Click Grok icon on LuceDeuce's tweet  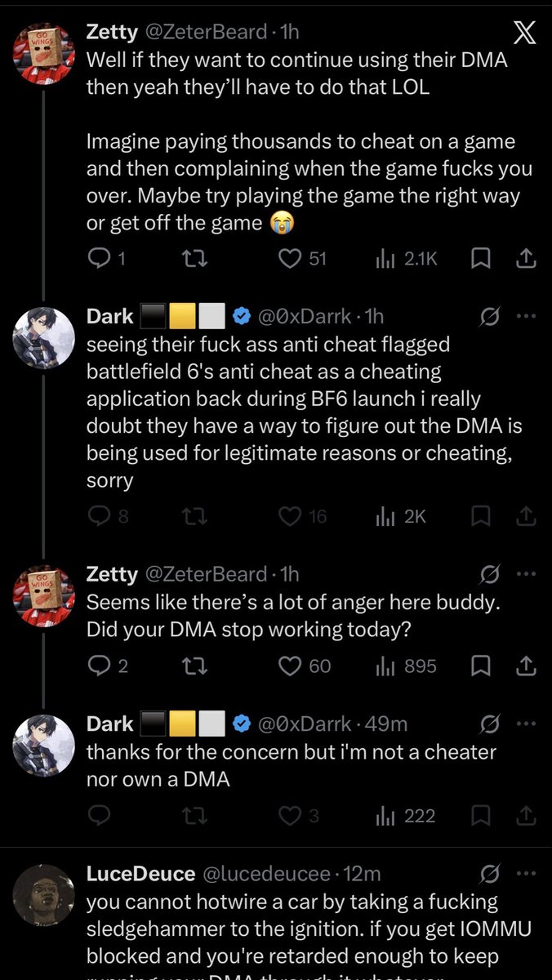point(490,875)
